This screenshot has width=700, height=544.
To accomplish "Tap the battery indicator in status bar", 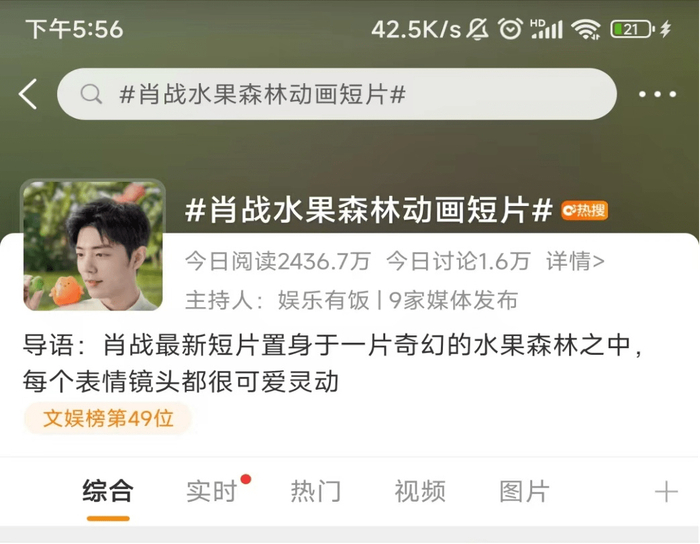I will [x=632, y=29].
